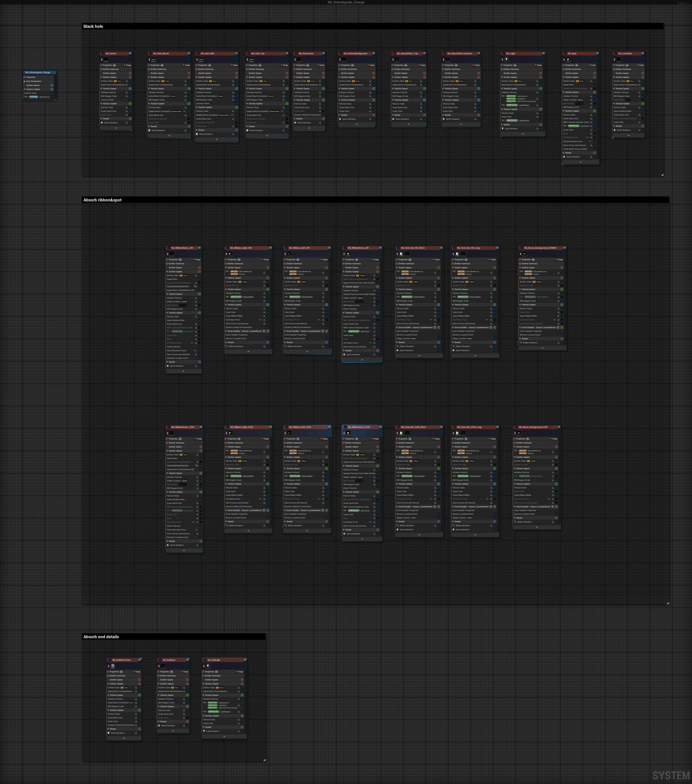692x784 pixels.
Task: Collapse System Update section arrow
Action: tap(25, 89)
